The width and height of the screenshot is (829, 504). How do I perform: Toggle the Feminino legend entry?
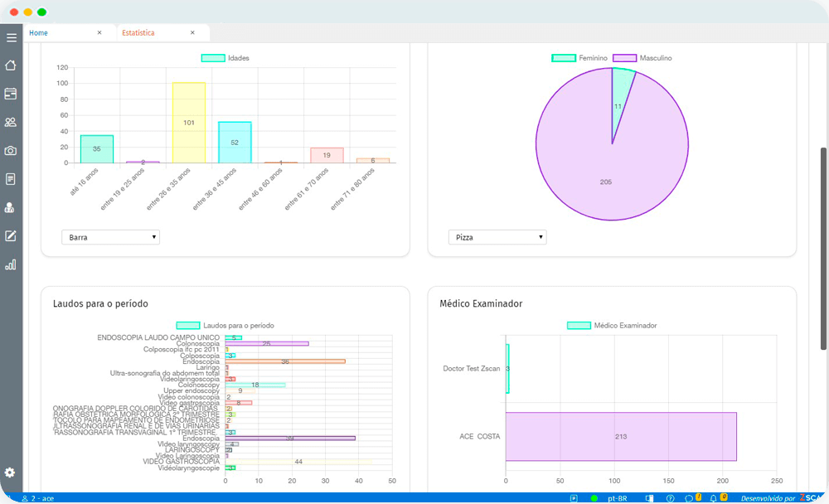click(x=579, y=58)
